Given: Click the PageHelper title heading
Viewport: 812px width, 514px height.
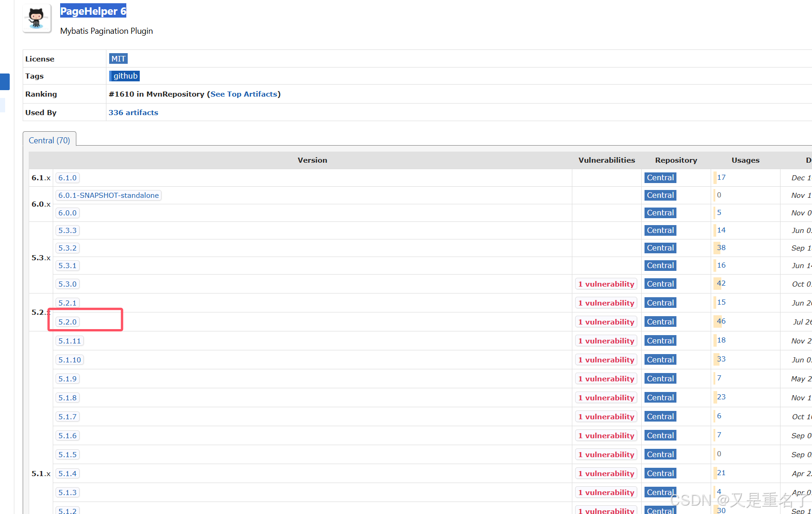Looking at the screenshot, I should click(x=93, y=11).
